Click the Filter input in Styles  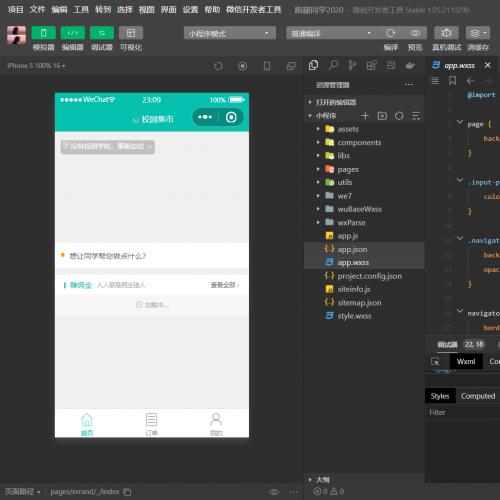462,413
